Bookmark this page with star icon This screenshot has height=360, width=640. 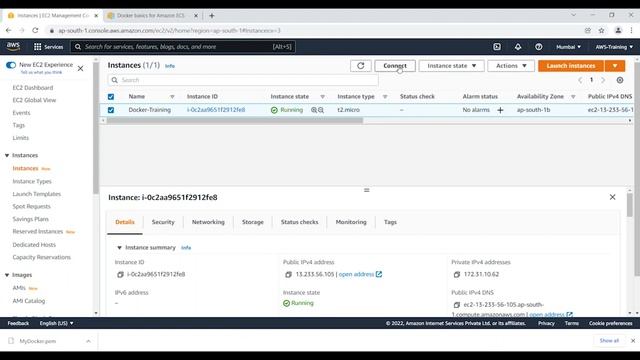[601, 30]
